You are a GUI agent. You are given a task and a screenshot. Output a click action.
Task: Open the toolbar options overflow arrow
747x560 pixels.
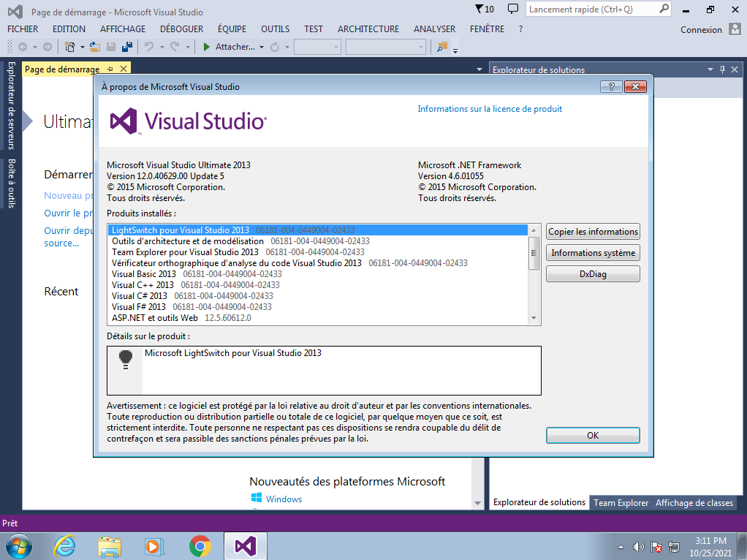[x=455, y=50]
